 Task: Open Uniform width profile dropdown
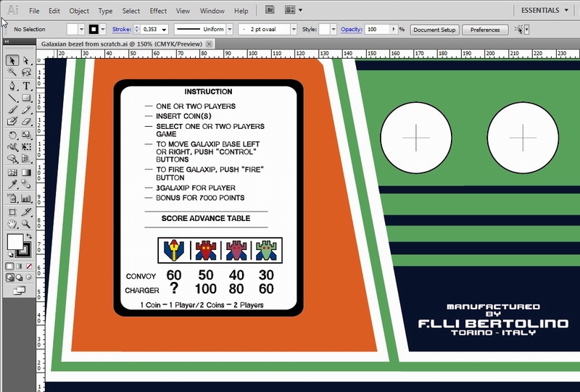[x=230, y=29]
